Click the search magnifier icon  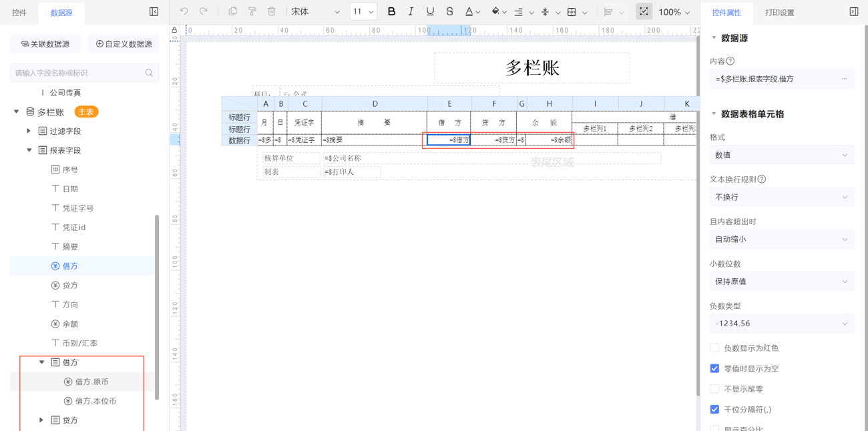149,73
